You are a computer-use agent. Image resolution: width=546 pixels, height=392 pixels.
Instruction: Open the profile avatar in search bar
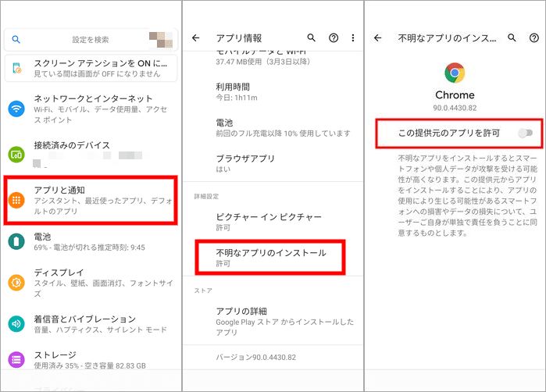(161, 39)
